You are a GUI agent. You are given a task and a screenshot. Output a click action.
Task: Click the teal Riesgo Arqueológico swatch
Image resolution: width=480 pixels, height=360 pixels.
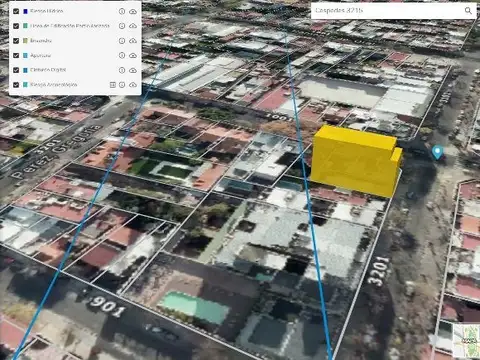click(25, 85)
